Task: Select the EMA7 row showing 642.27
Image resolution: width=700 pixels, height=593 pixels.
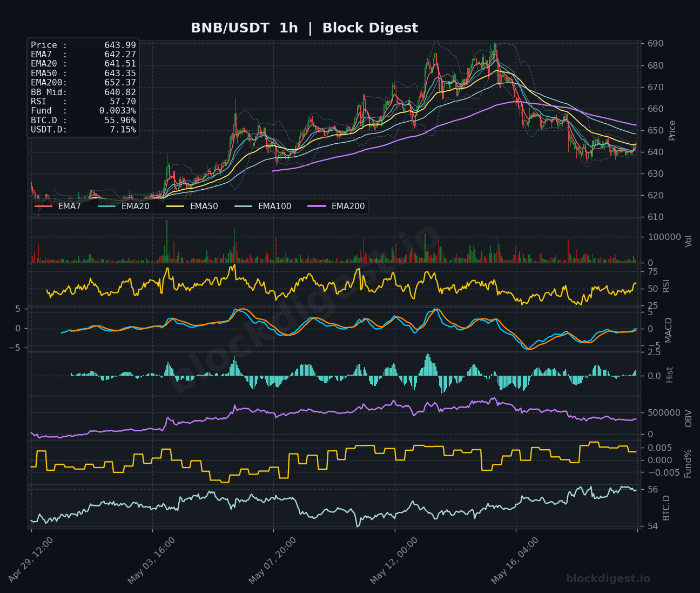Action: (x=83, y=55)
